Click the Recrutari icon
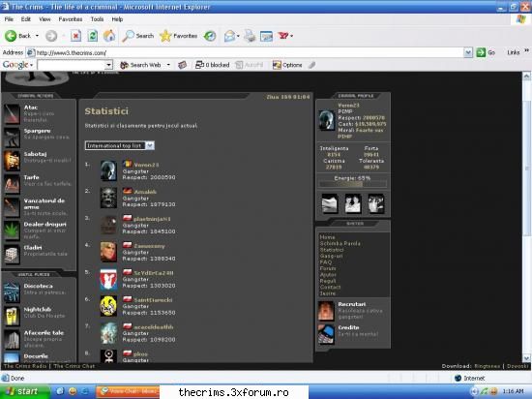The image size is (532, 399). click(x=326, y=311)
